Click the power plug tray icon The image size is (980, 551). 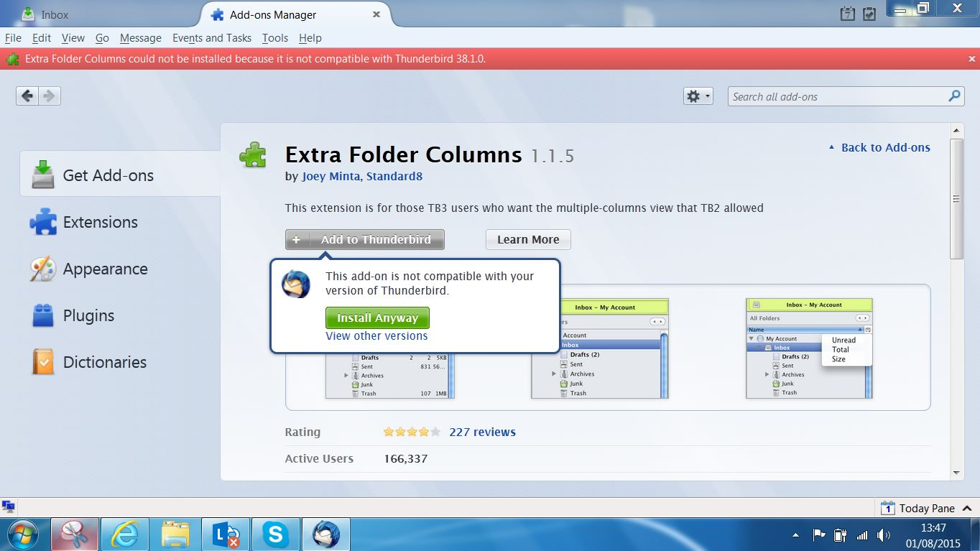(x=840, y=535)
